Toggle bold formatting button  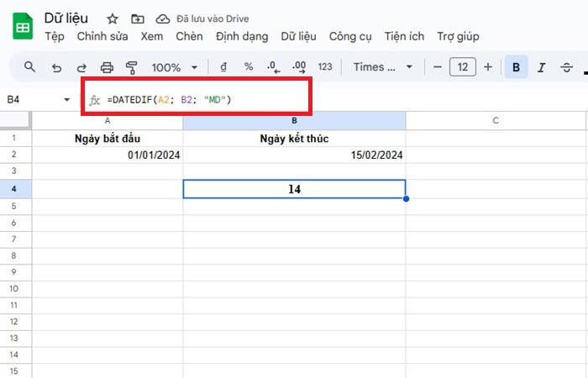tap(516, 67)
